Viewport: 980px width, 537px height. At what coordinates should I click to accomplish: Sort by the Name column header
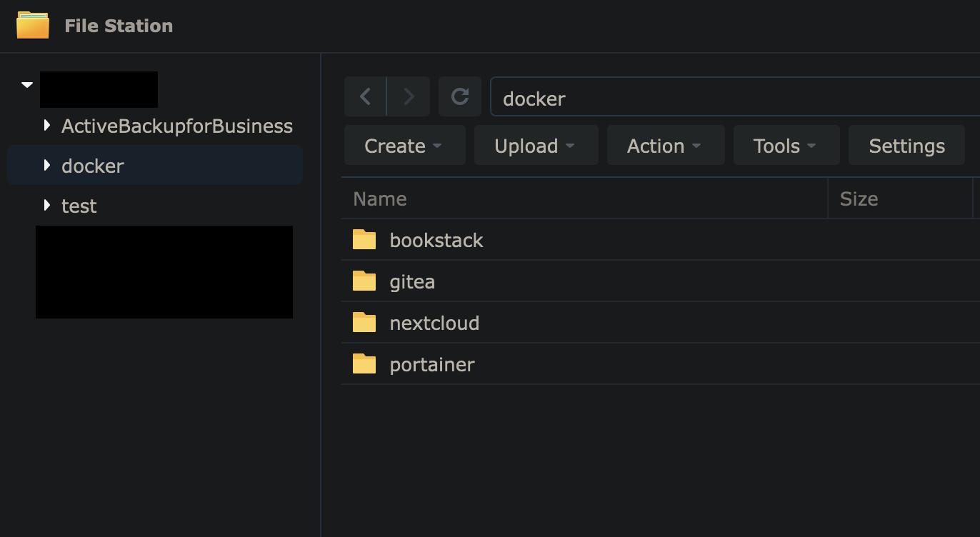tap(584, 199)
